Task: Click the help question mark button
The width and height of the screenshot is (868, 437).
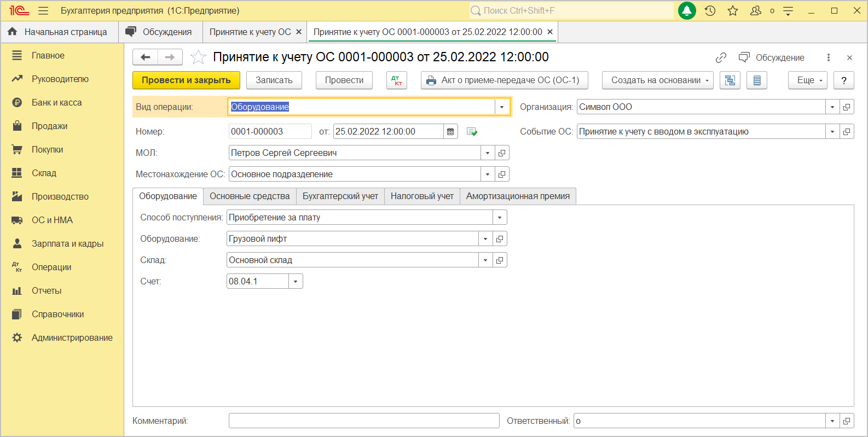Action: point(844,80)
